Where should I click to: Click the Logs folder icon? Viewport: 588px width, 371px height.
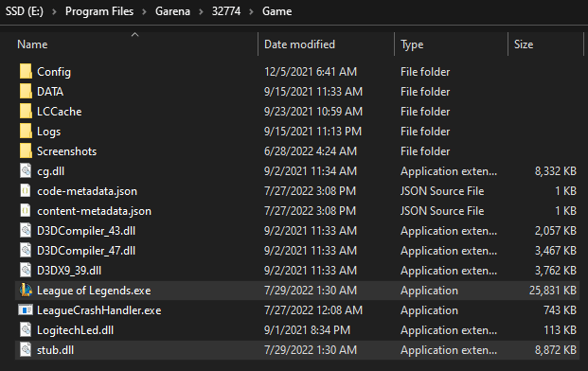[x=26, y=131]
